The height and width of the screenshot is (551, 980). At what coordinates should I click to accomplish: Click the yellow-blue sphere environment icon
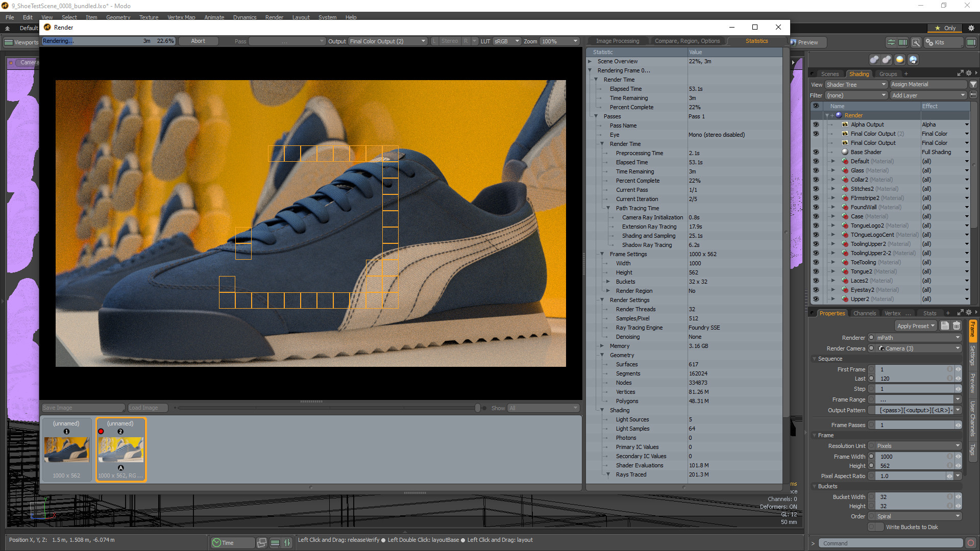click(900, 60)
